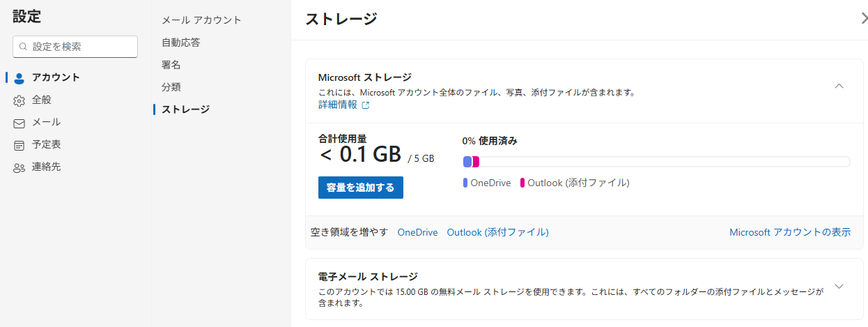Click the 設定を検索 search field
The image size is (868, 327).
pyautogui.click(x=82, y=47)
